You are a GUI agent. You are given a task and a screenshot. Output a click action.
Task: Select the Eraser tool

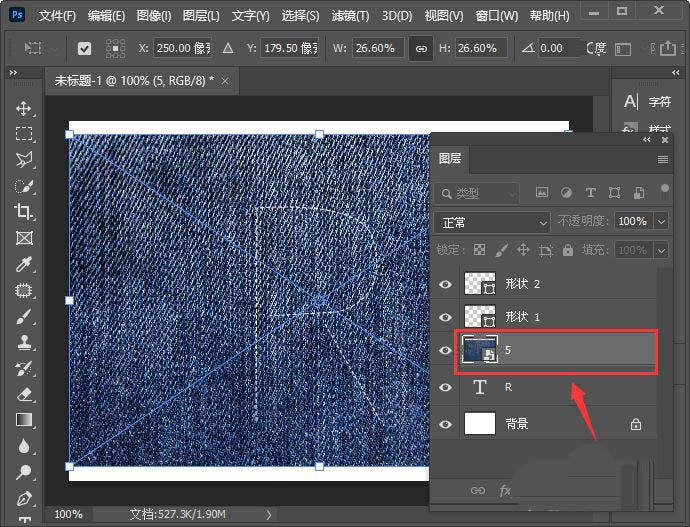pos(24,395)
